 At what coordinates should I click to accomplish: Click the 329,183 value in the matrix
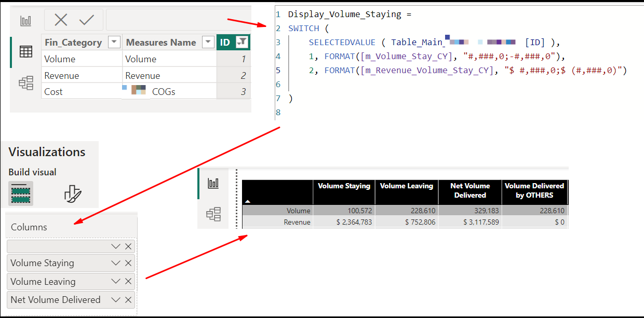487,211
